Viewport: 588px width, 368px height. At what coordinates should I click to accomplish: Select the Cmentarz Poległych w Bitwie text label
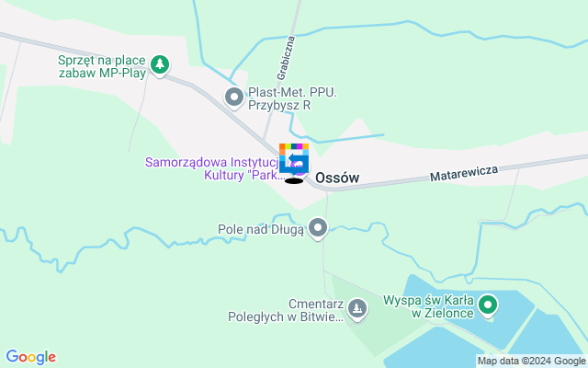pos(286,310)
